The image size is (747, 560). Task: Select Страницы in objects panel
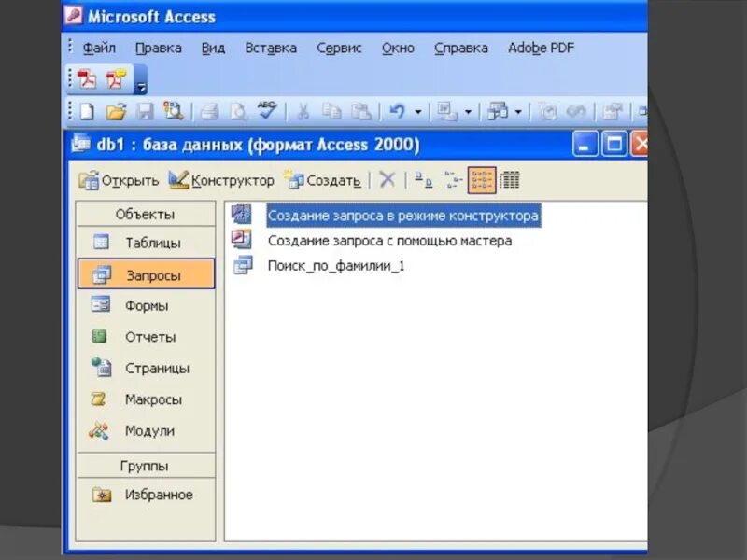(x=146, y=368)
